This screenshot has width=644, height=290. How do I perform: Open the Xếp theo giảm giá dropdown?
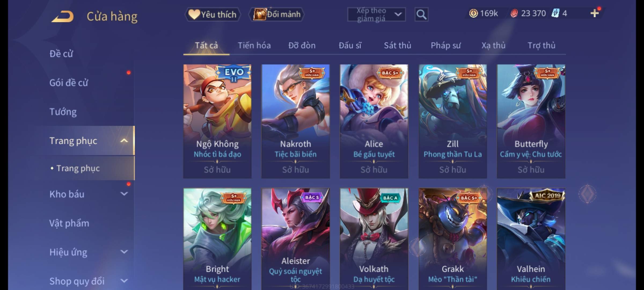(376, 15)
